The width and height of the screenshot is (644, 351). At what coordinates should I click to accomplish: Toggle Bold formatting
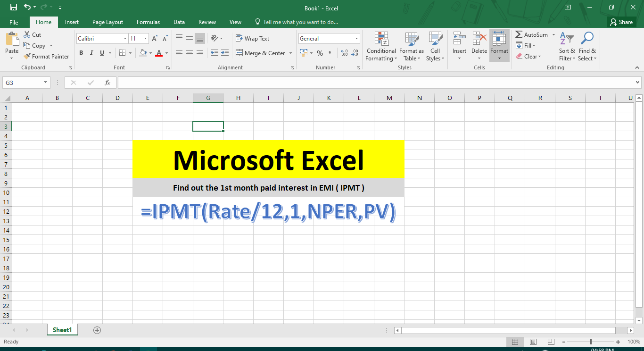coord(81,53)
